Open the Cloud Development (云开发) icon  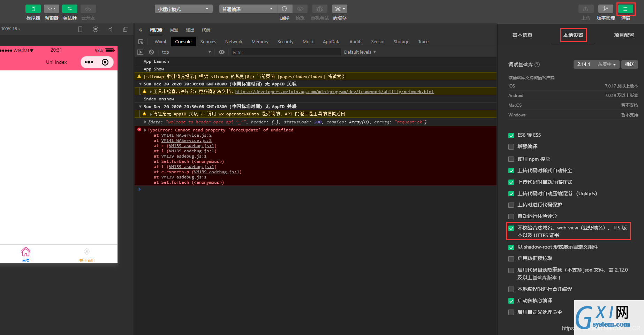click(x=88, y=9)
